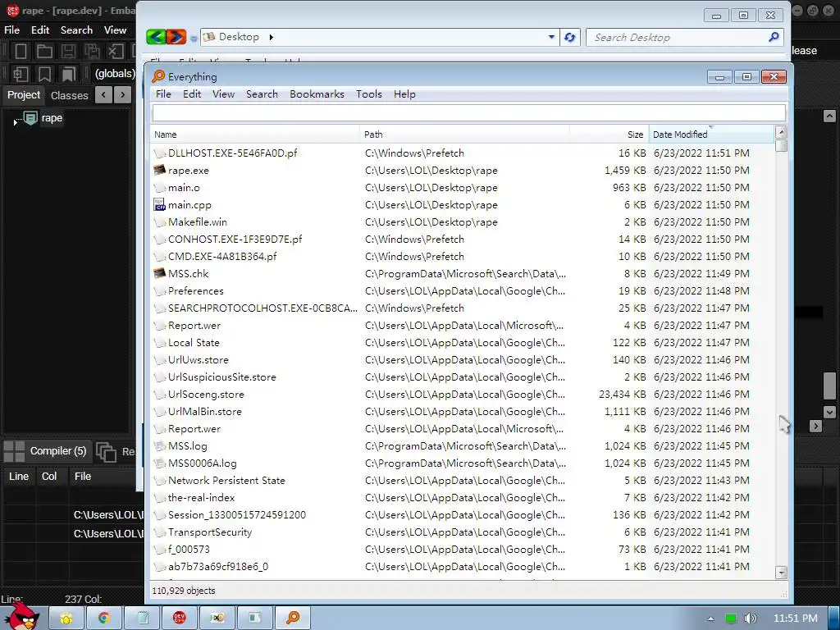Sort by the Date Modified column header
The width and height of the screenshot is (840, 630).
[x=711, y=135]
